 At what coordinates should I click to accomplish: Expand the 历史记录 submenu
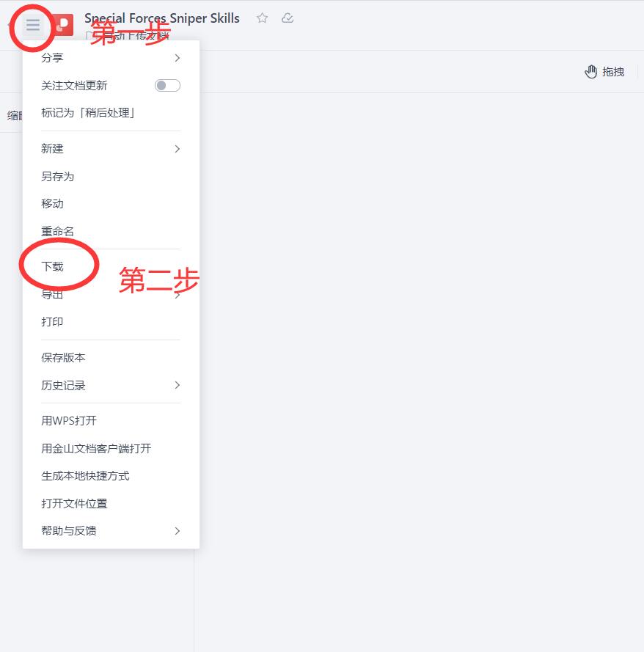[111, 385]
